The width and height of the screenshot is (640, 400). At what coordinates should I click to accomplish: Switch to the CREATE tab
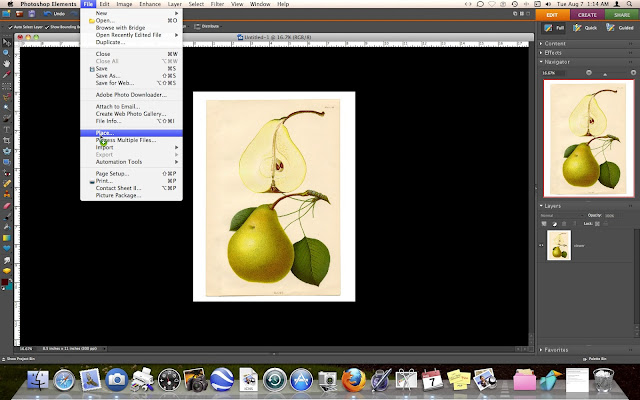tap(587, 15)
